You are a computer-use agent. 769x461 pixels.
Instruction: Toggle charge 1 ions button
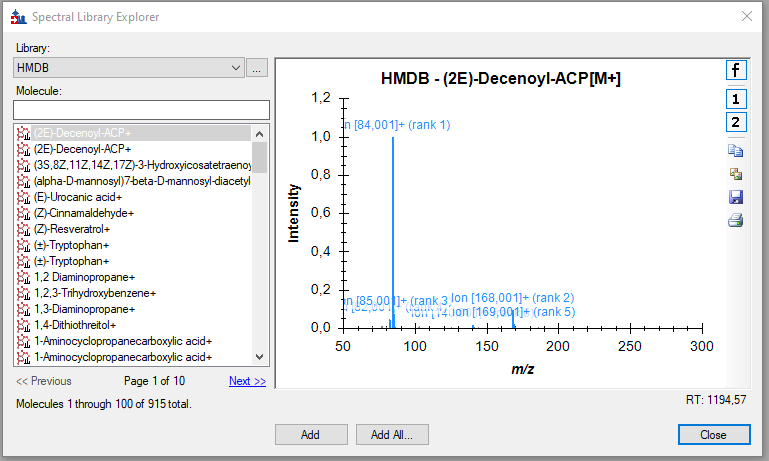[736, 99]
